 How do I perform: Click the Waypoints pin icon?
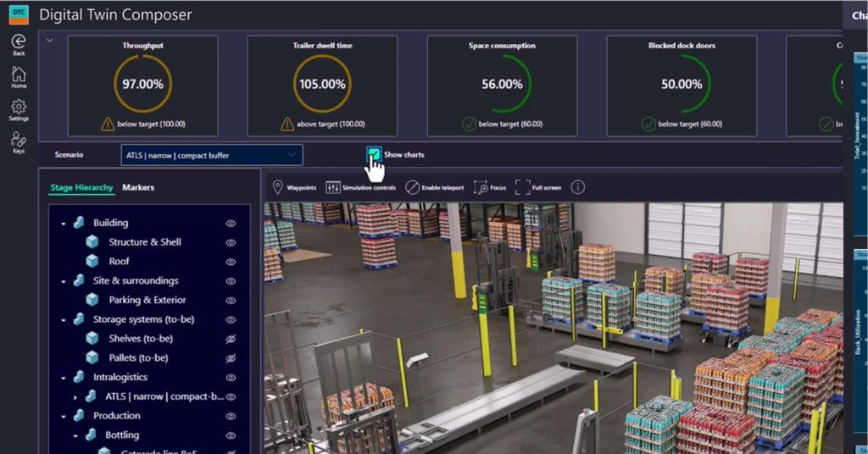(x=278, y=187)
